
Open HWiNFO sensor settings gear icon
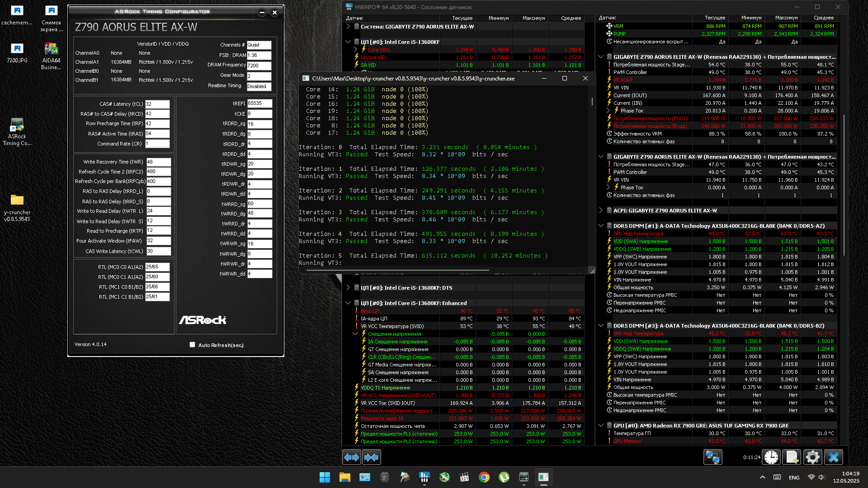[812, 457]
